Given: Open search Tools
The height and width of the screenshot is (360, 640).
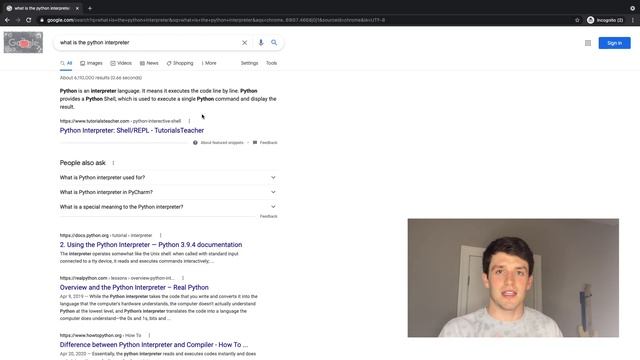Looking at the screenshot, I should pos(271,63).
